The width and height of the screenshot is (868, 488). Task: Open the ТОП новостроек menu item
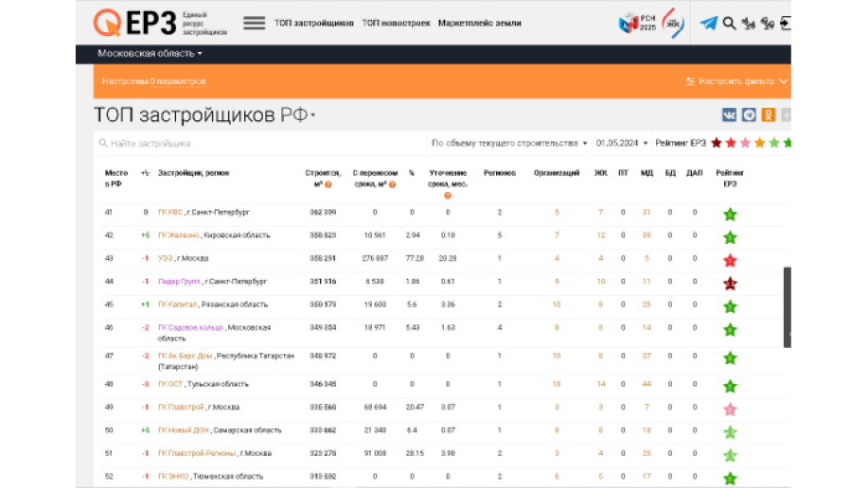coord(396,23)
